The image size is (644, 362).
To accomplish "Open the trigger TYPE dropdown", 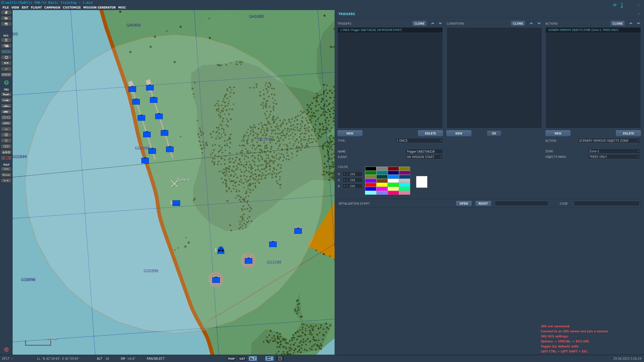I will [x=419, y=141].
